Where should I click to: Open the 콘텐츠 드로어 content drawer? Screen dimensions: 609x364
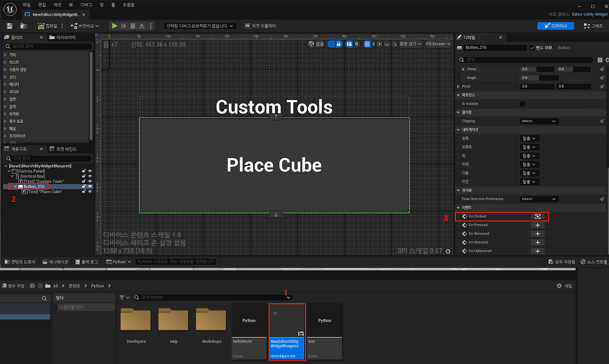[x=21, y=261]
